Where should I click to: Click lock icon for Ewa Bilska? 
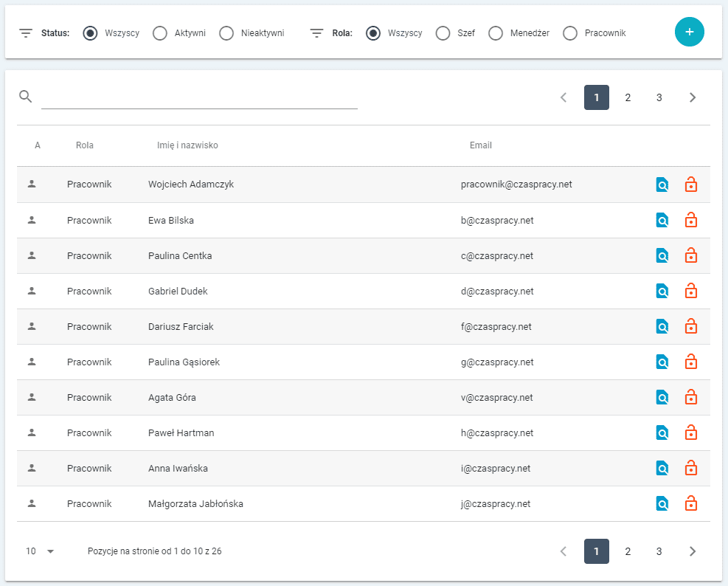click(x=691, y=220)
